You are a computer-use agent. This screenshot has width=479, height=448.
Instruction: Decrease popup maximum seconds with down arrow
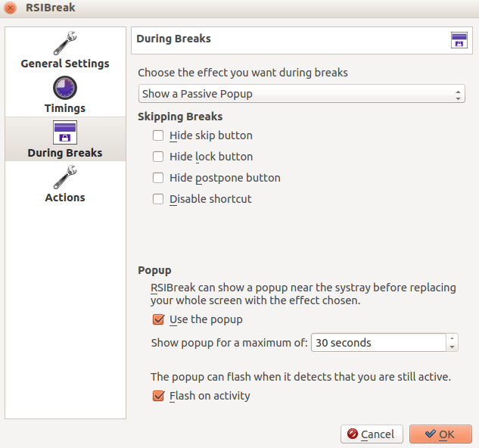[x=452, y=347]
